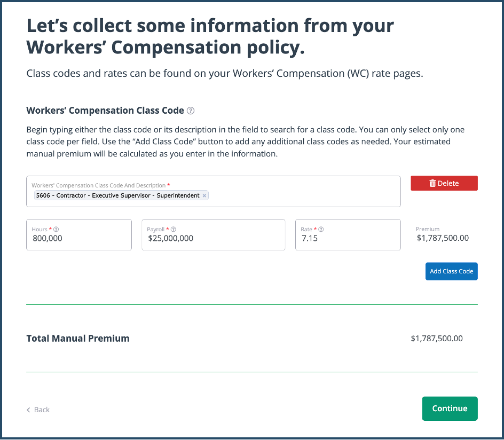Click the Hours field help icon
Image resolution: width=504 pixels, height=440 pixels.
tap(56, 230)
